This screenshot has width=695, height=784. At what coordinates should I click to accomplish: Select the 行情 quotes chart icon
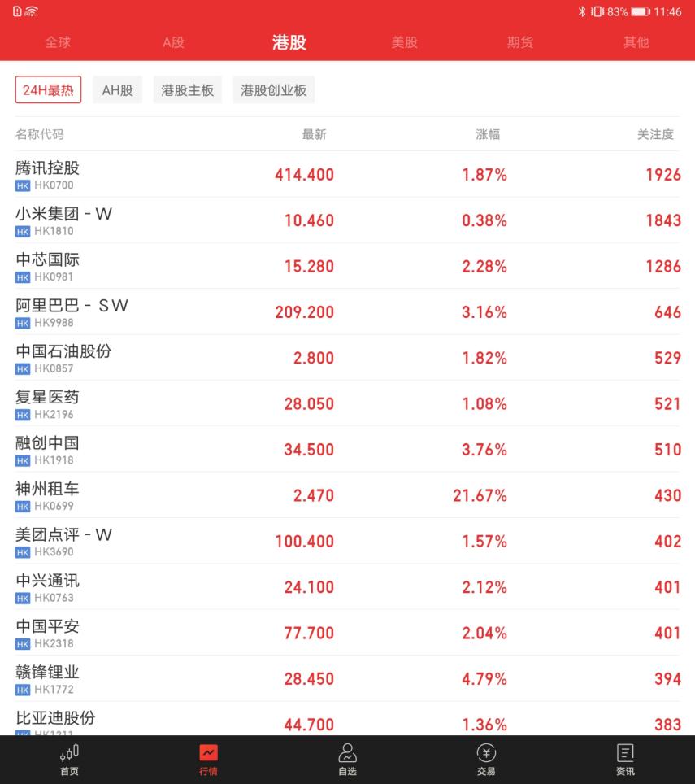point(207,756)
